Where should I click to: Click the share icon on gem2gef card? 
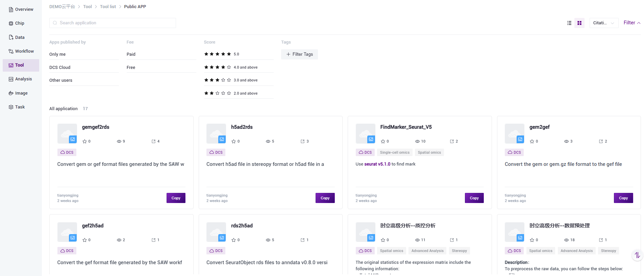(x=601, y=142)
